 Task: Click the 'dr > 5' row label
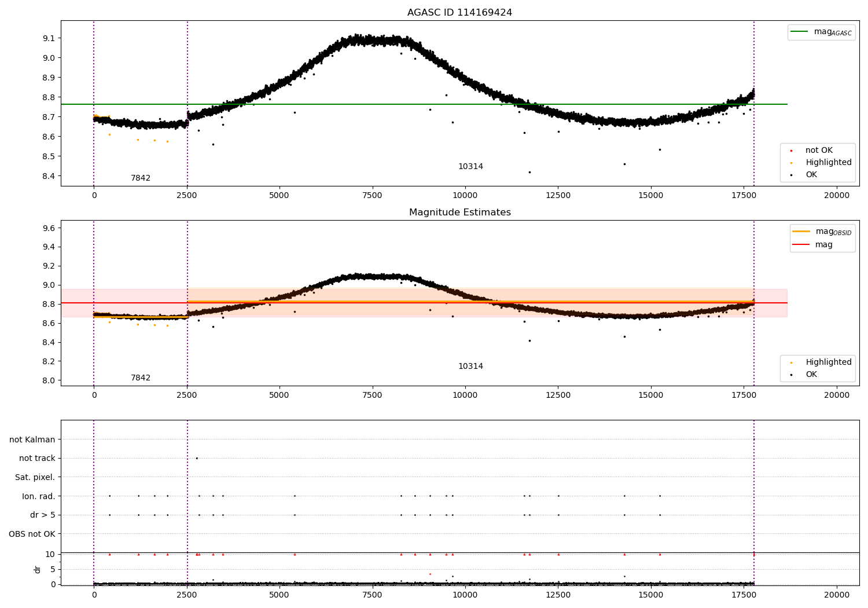coord(43,515)
